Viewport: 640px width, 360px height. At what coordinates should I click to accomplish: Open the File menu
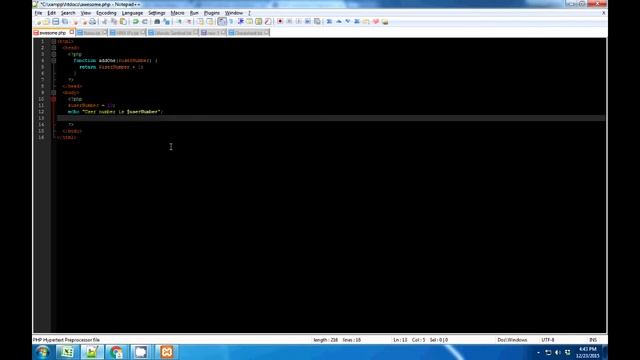(x=38, y=13)
